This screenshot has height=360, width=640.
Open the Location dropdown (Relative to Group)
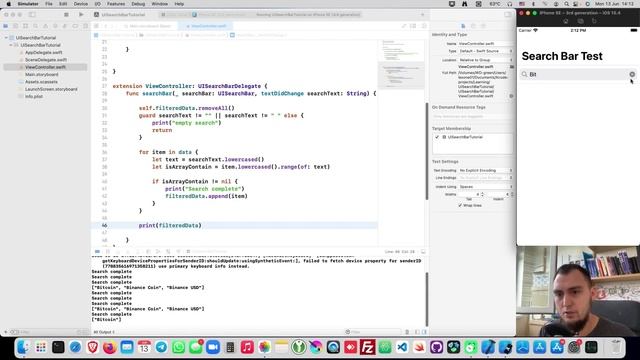click(x=486, y=60)
